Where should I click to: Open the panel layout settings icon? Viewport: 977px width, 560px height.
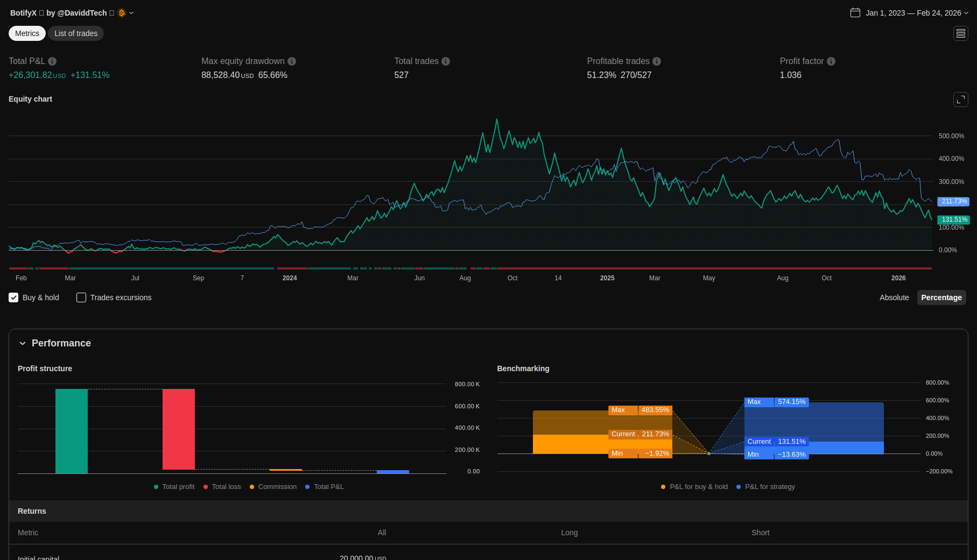click(960, 33)
